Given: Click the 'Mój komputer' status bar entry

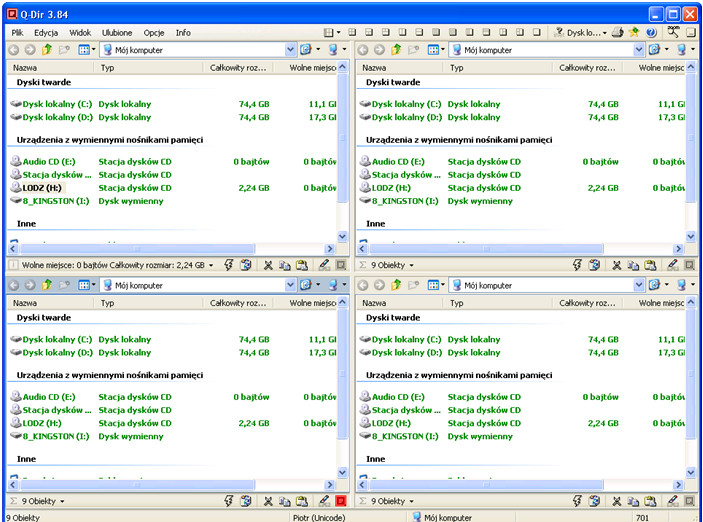Looking at the screenshot, I should 442,518.
